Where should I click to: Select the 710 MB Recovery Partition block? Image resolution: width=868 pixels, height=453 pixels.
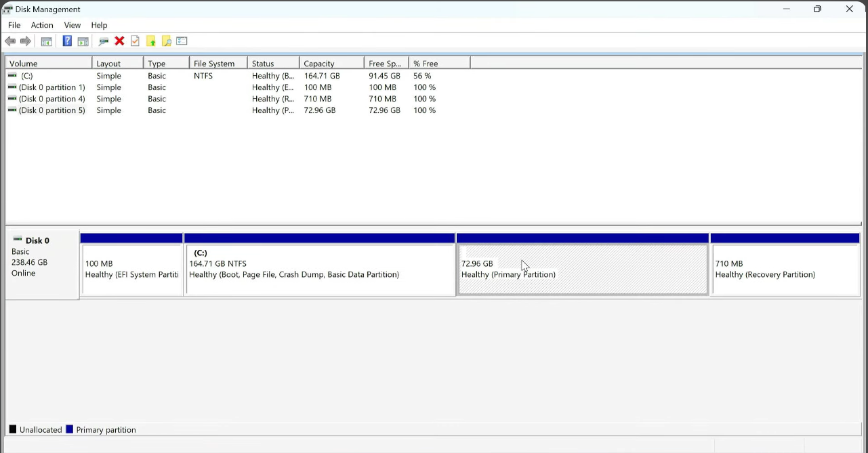coord(785,265)
